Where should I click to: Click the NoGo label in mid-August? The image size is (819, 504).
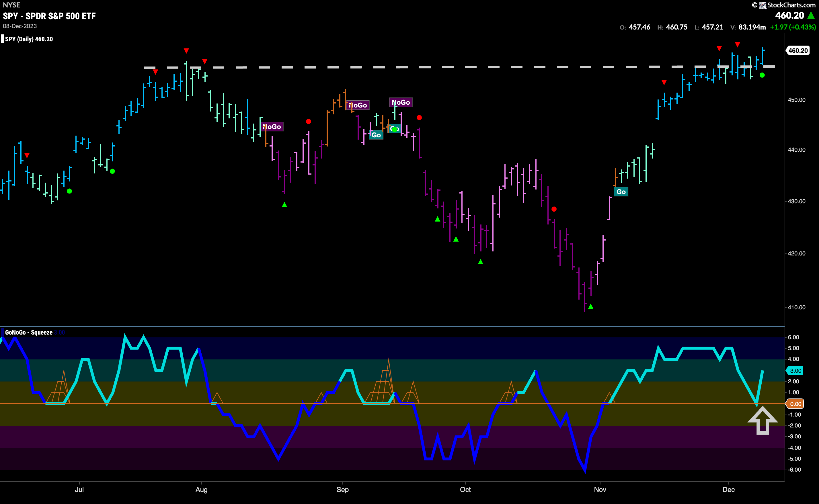pyautogui.click(x=272, y=127)
